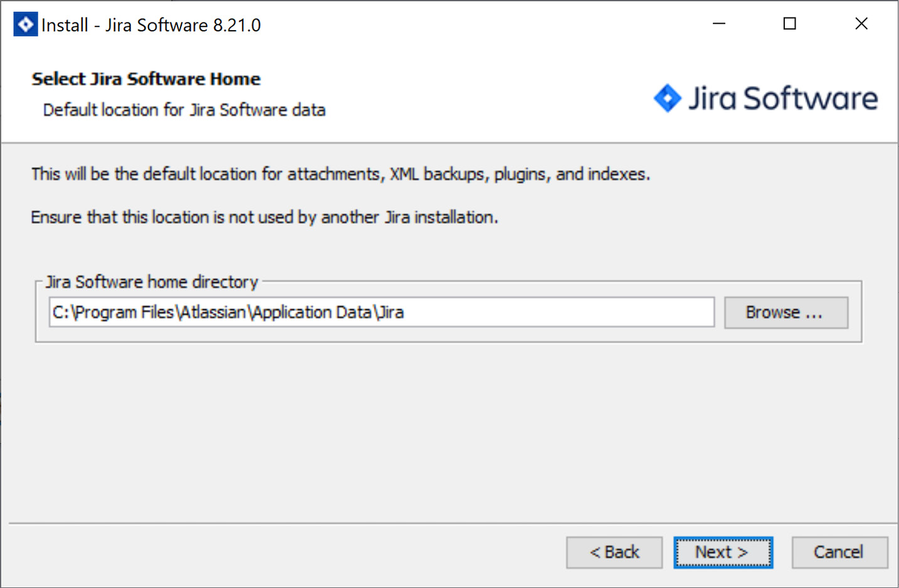The width and height of the screenshot is (899, 588).
Task: Click the attachments and XML backups notice text
Action: click(340, 174)
